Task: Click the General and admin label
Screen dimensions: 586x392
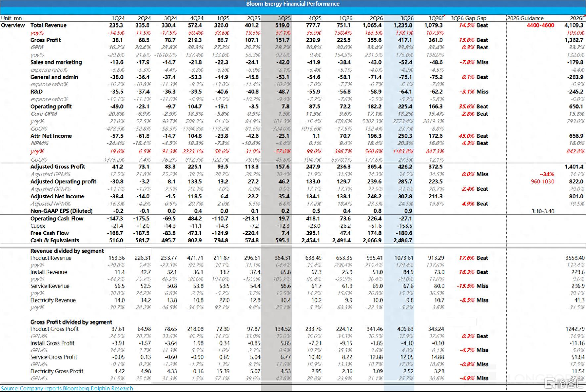Action: [54, 77]
